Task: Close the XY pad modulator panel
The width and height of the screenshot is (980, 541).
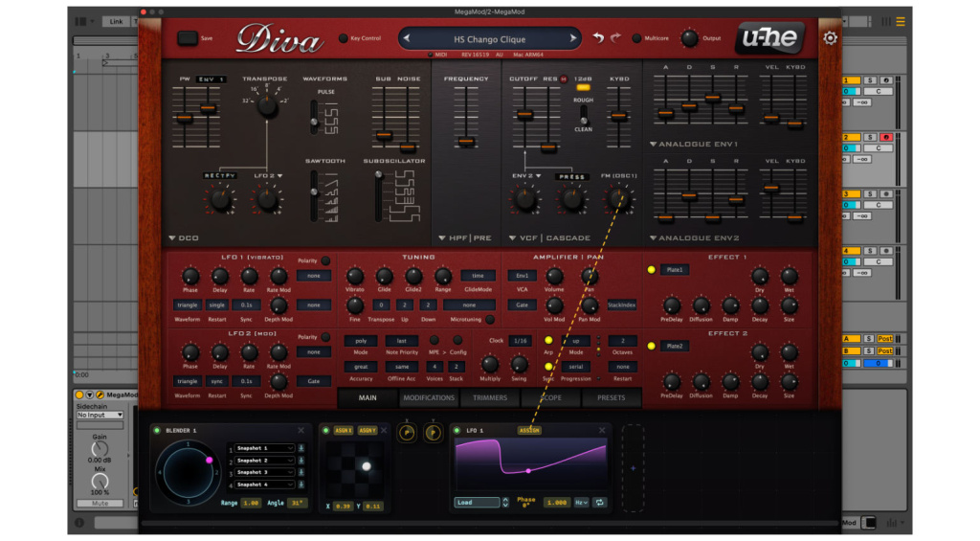Action: point(384,430)
